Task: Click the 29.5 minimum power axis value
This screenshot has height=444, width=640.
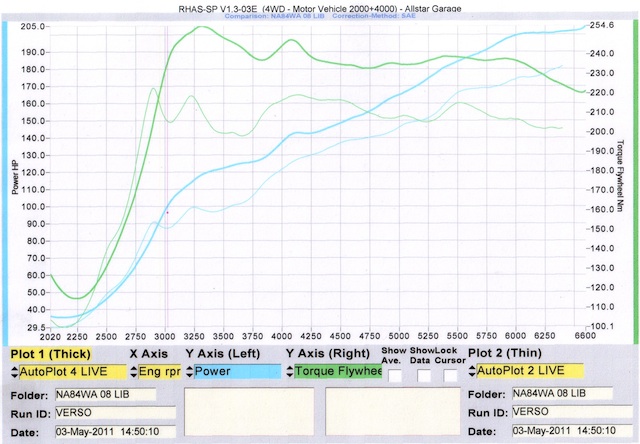Action: (34, 327)
